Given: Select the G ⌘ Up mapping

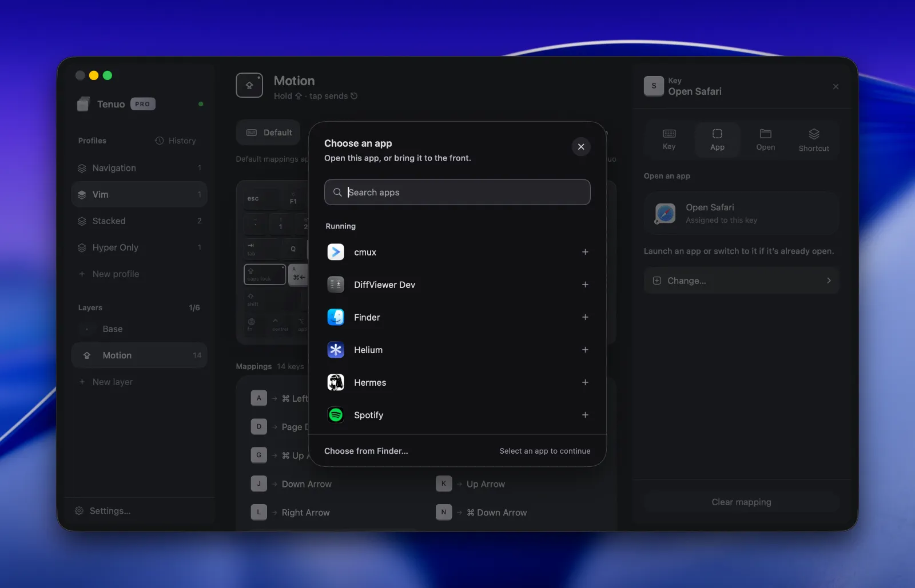Looking at the screenshot, I should click(x=280, y=455).
